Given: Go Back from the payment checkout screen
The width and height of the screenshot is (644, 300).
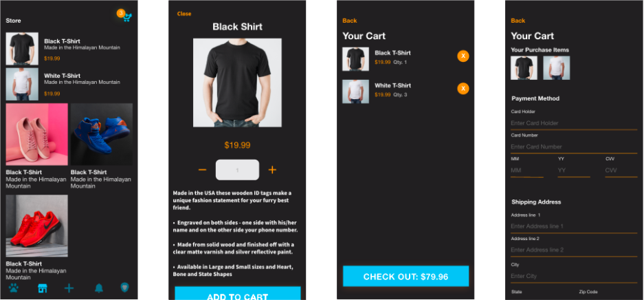Looking at the screenshot, I should [x=518, y=21].
